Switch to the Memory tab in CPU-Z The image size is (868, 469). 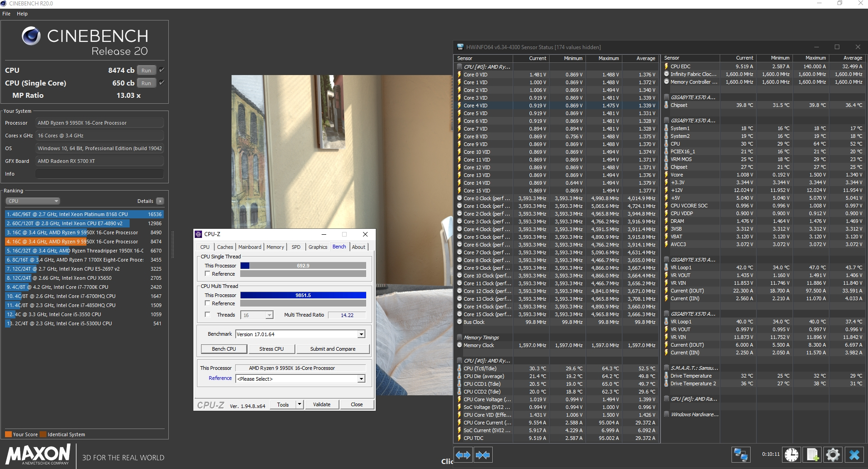click(275, 247)
